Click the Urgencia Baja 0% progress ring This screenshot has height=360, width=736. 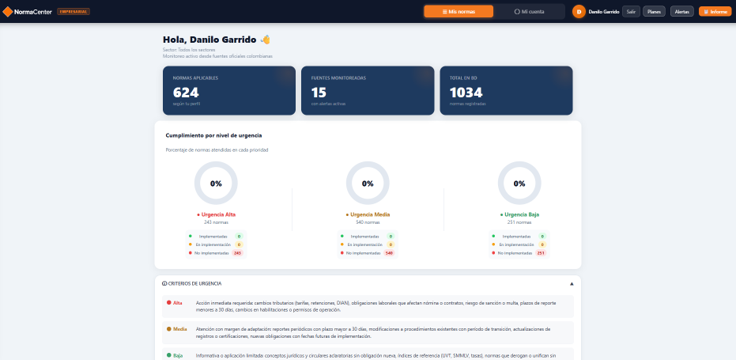tap(519, 183)
